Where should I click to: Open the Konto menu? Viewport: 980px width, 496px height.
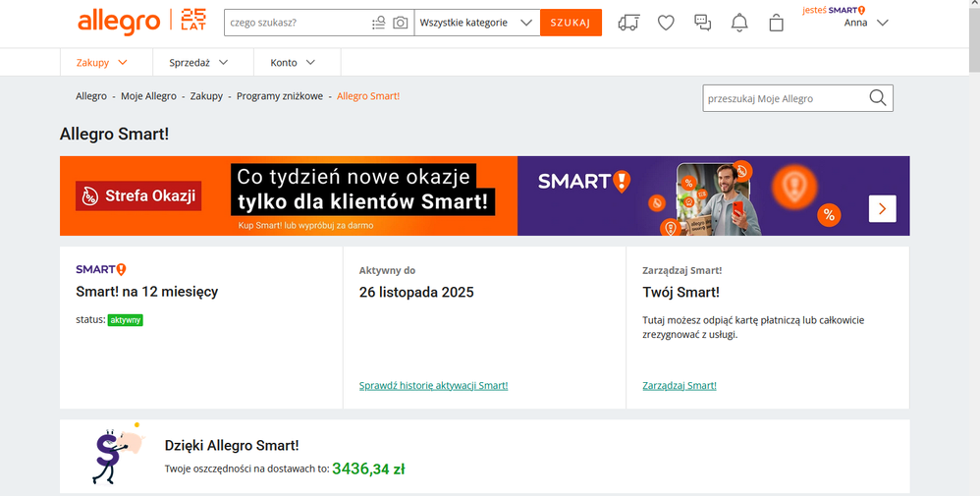pos(293,63)
